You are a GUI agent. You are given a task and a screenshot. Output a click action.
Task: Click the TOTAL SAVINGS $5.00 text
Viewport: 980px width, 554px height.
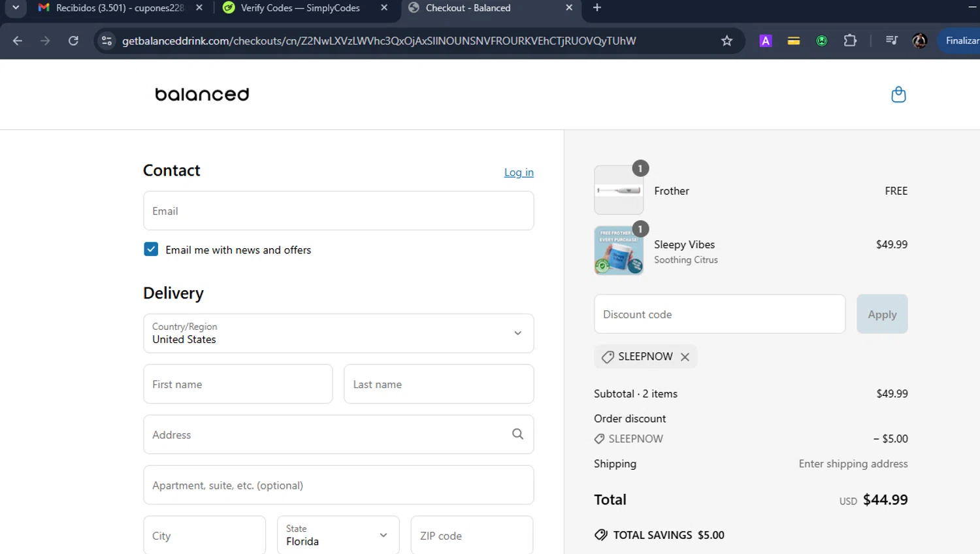[668, 535]
